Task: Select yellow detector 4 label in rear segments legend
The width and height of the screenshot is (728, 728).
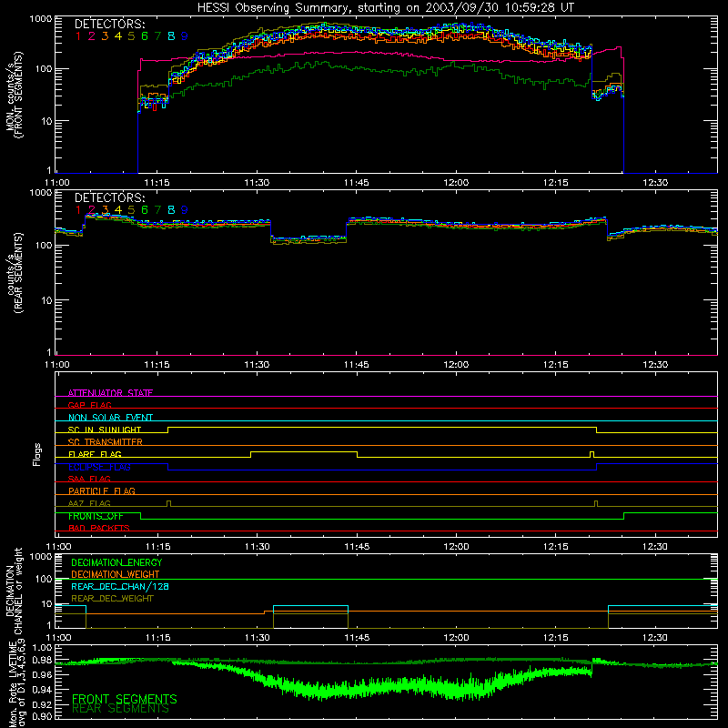Action: tap(118, 210)
